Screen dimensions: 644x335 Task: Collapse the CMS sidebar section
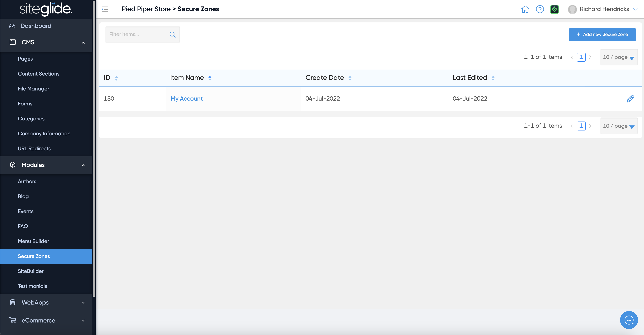tap(83, 42)
